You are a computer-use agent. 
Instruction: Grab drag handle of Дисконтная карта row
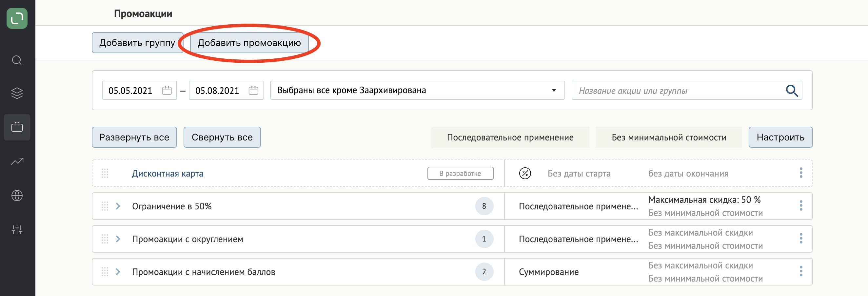tap(105, 174)
